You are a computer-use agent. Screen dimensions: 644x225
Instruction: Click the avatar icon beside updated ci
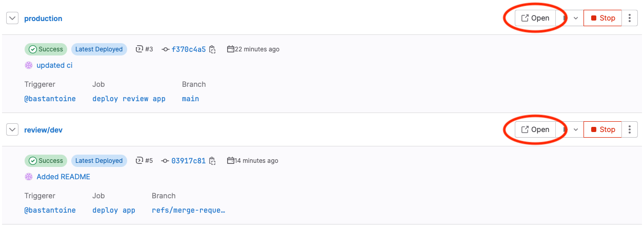tap(29, 65)
